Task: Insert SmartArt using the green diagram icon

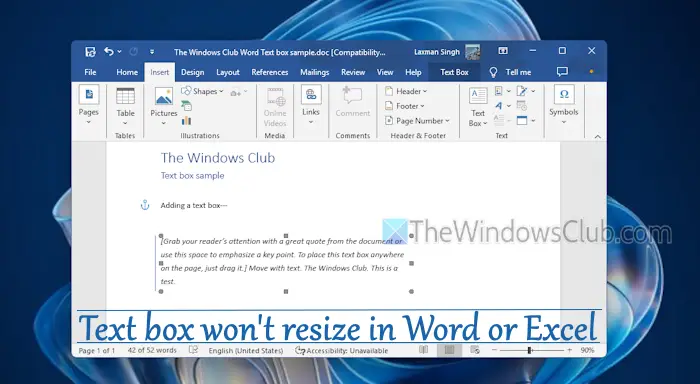Action: 187,106
